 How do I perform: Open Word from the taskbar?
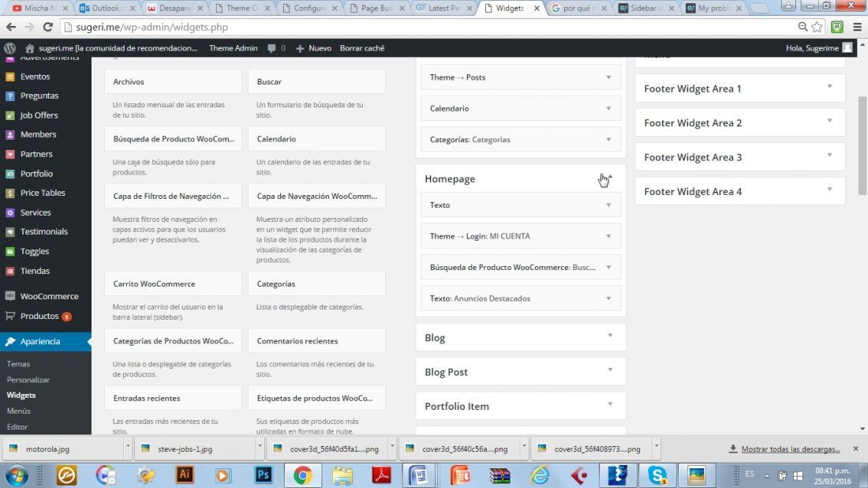(421, 475)
